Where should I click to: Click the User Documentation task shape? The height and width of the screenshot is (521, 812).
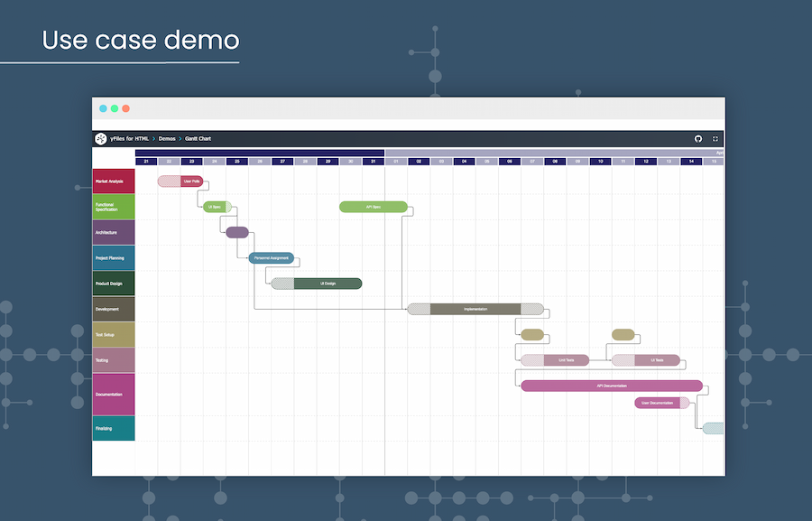[658, 402]
